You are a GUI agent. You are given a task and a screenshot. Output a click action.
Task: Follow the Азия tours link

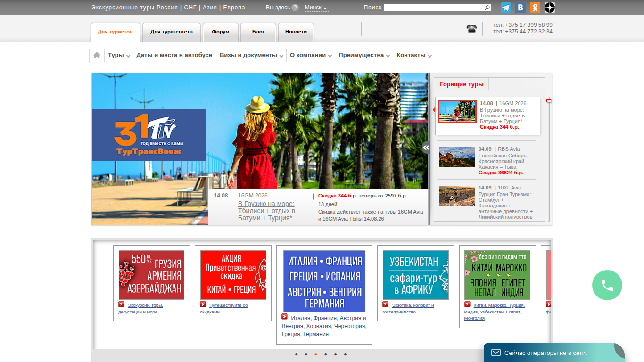(x=210, y=8)
